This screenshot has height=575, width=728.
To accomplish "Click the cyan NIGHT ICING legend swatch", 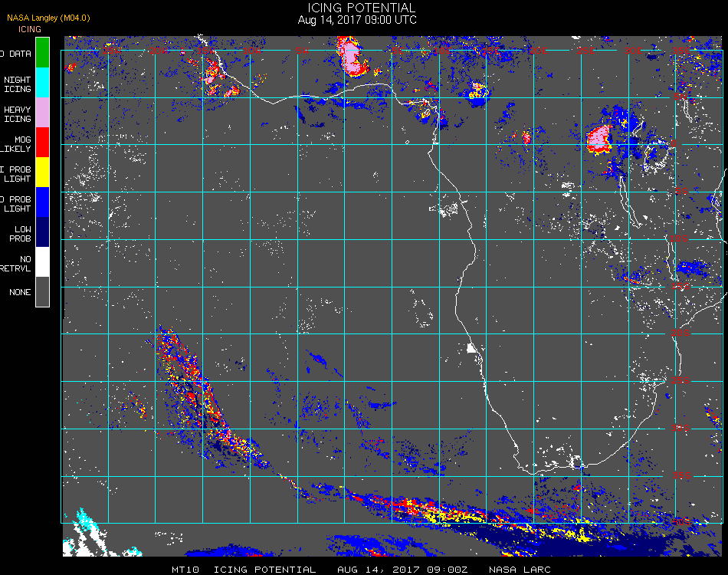I will point(42,83).
